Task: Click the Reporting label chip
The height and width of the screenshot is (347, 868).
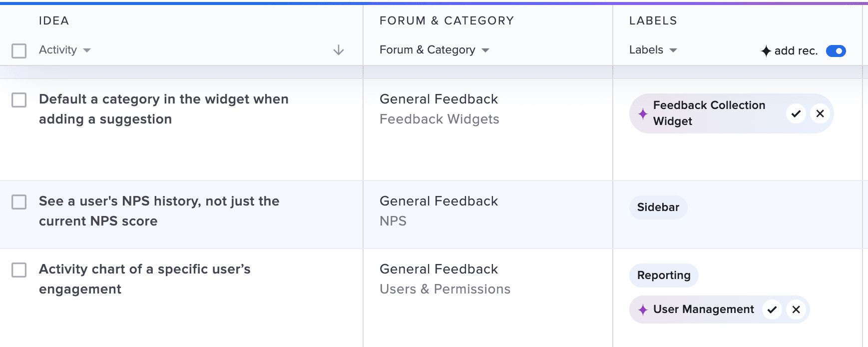Action: click(664, 275)
